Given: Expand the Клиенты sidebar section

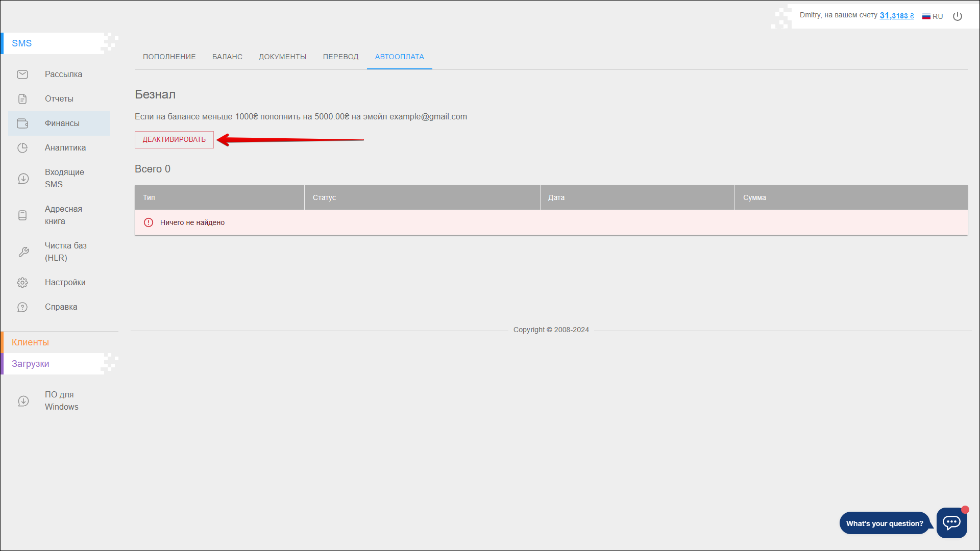Looking at the screenshot, I should [31, 342].
